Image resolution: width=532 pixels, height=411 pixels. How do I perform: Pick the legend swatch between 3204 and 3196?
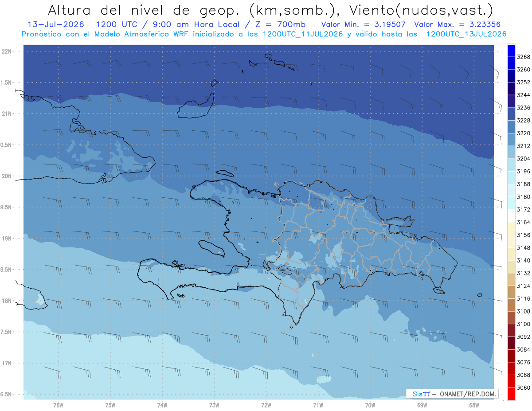511,164
